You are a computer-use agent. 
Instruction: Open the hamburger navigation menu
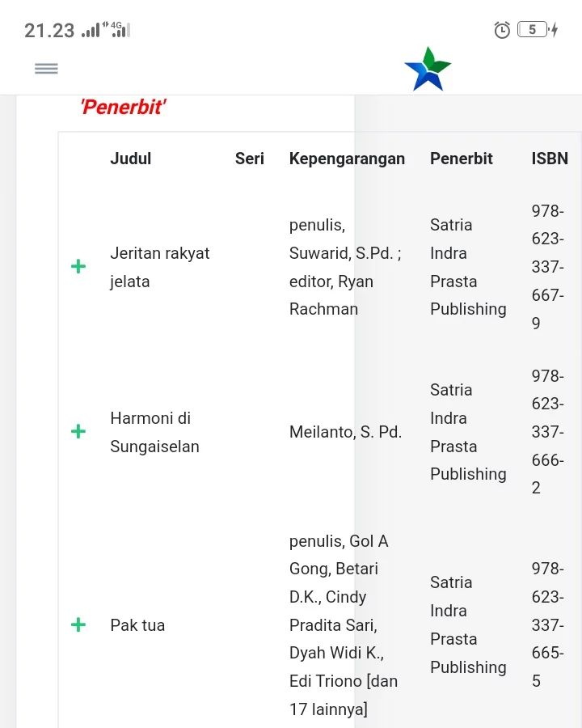tap(46, 69)
